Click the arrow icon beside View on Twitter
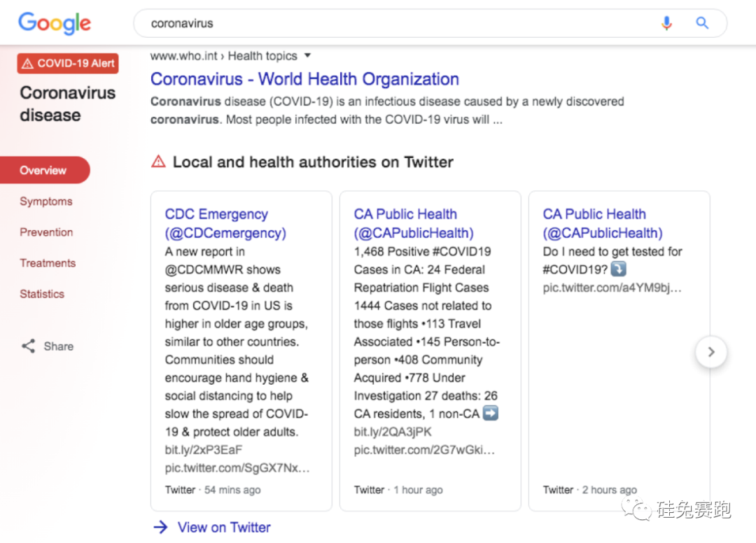 pyautogui.click(x=160, y=528)
